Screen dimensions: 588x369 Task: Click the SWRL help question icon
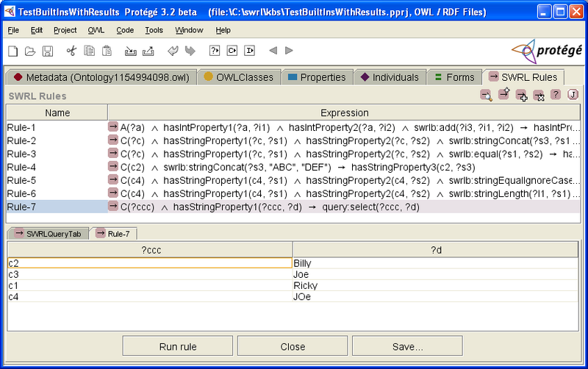coord(556,95)
